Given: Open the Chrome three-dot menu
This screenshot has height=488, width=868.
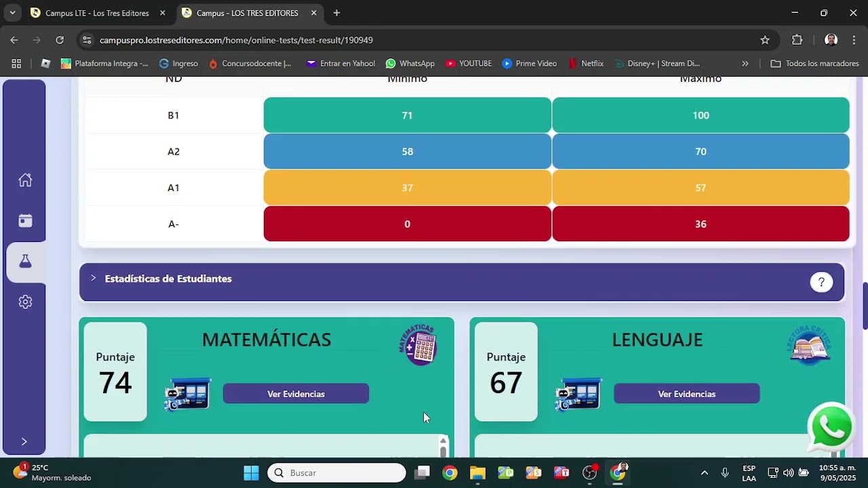Looking at the screenshot, I should (x=854, y=40).
